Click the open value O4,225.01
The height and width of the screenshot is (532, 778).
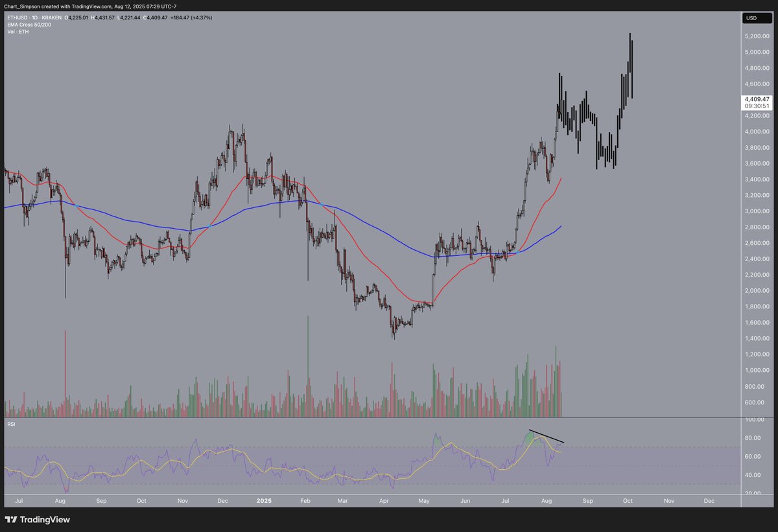76,17
